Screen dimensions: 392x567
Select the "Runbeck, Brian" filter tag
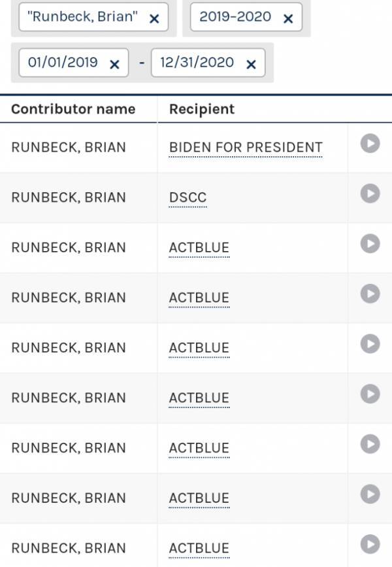[82, 18]
